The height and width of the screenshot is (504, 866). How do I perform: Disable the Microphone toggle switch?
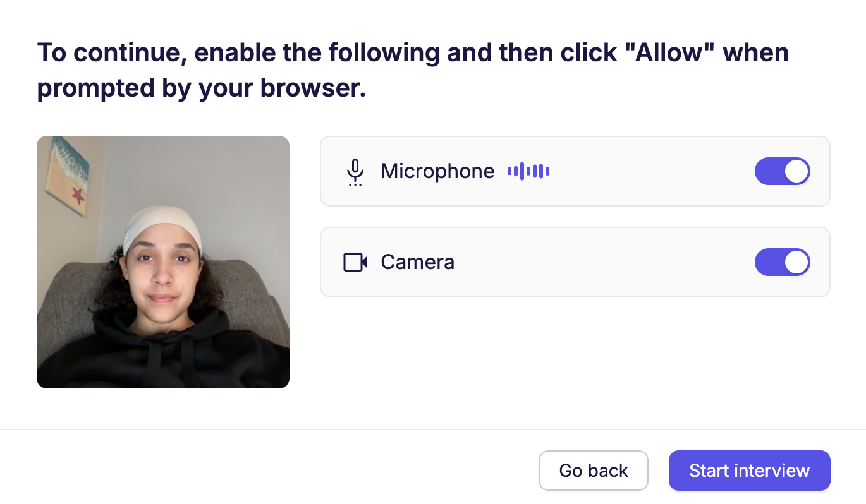pyautogui.click(x=782, y=171)
